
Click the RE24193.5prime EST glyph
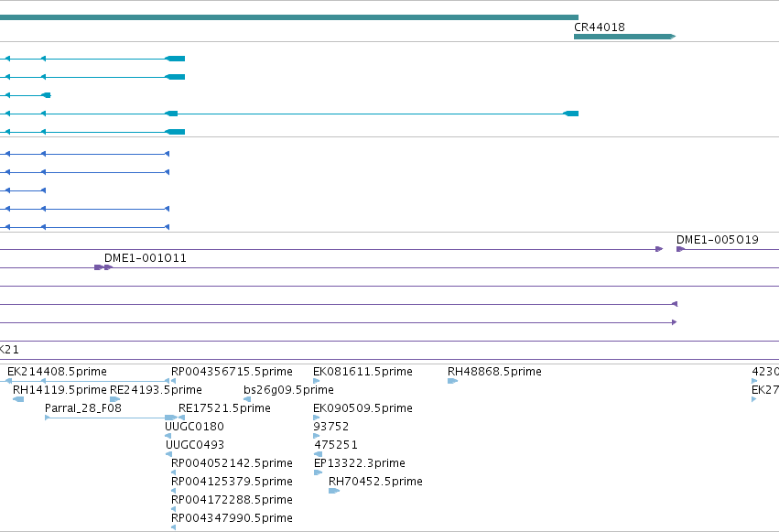click(114, 399)
